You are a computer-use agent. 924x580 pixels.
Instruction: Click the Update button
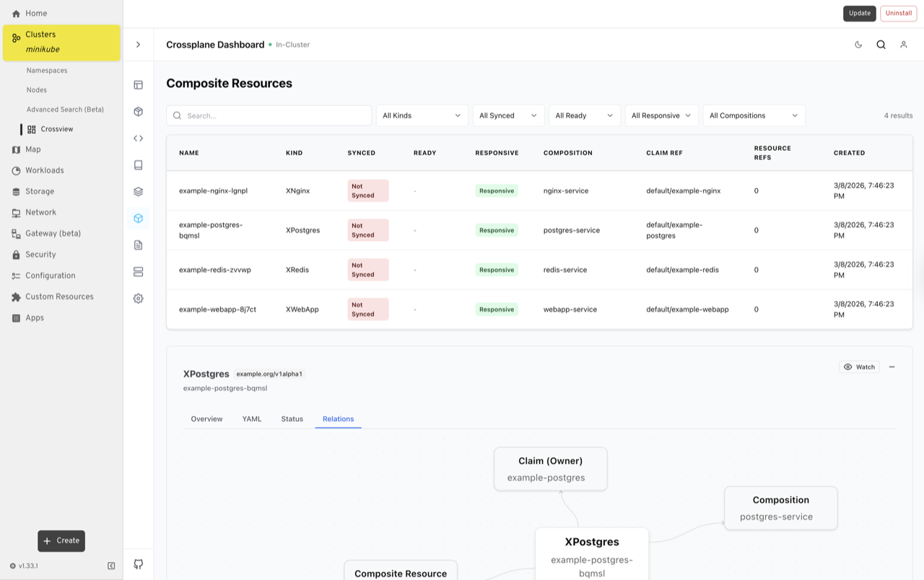[860, 13]
